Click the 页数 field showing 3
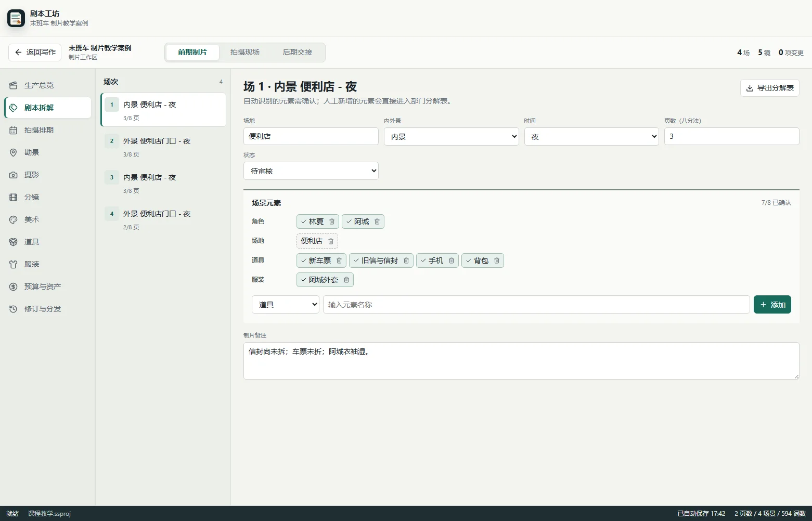812x521 pixels. (732, 136)
